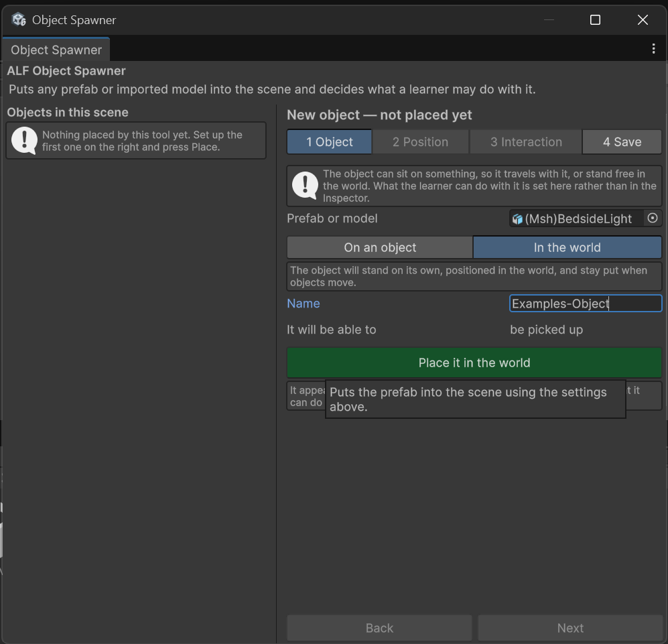Focus the Name text field
Image resolution: width=668 pixels, height=644 pixels.
point(586,304)
